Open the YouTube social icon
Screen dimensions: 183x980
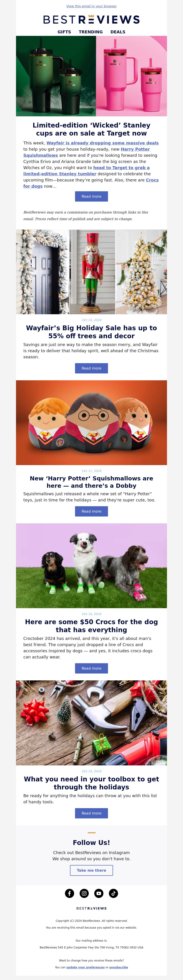point(99,893)
